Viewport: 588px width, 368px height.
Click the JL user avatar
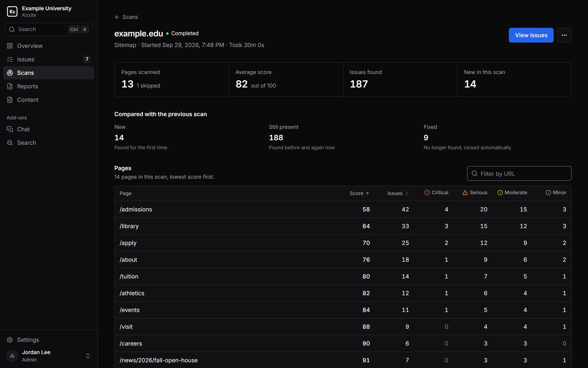(12, 356)
